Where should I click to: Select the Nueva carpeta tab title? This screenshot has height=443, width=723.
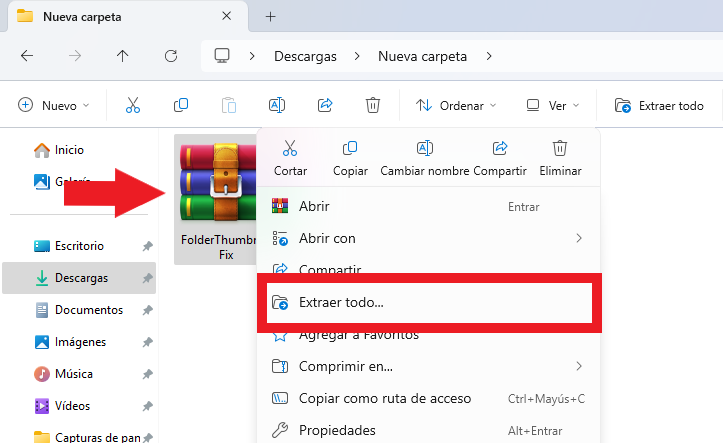pos(82,17)
